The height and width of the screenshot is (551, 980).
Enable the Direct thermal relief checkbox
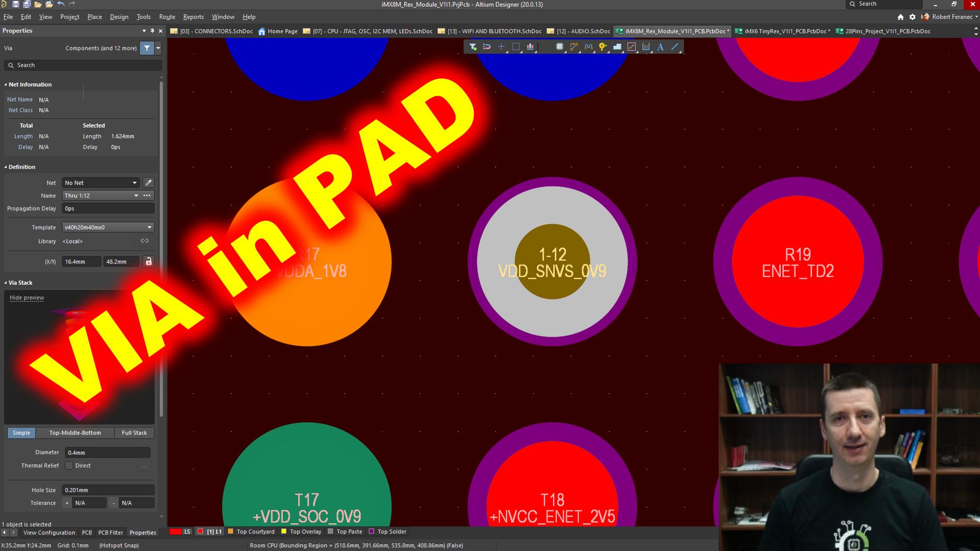(69, 466)
